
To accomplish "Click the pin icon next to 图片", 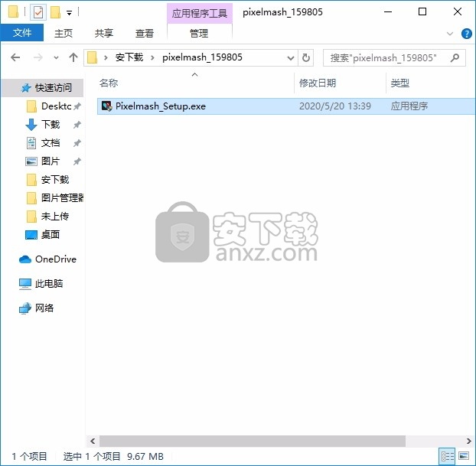I will point(77,161).
